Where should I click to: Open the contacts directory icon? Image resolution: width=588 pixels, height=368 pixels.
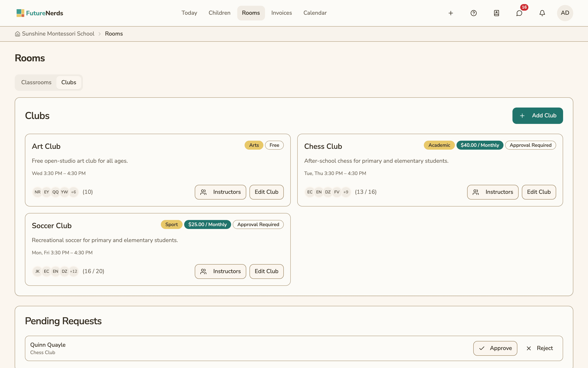tap(496, 13)
